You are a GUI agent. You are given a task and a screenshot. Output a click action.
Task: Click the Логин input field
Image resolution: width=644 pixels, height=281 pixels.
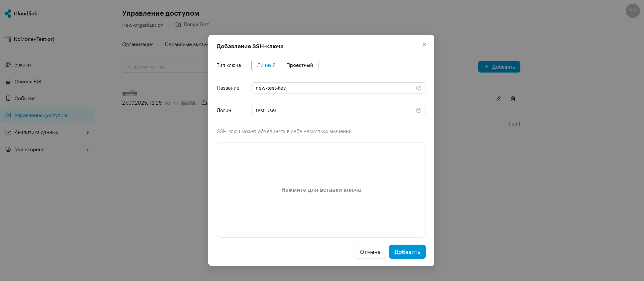[x=339, y=111]
